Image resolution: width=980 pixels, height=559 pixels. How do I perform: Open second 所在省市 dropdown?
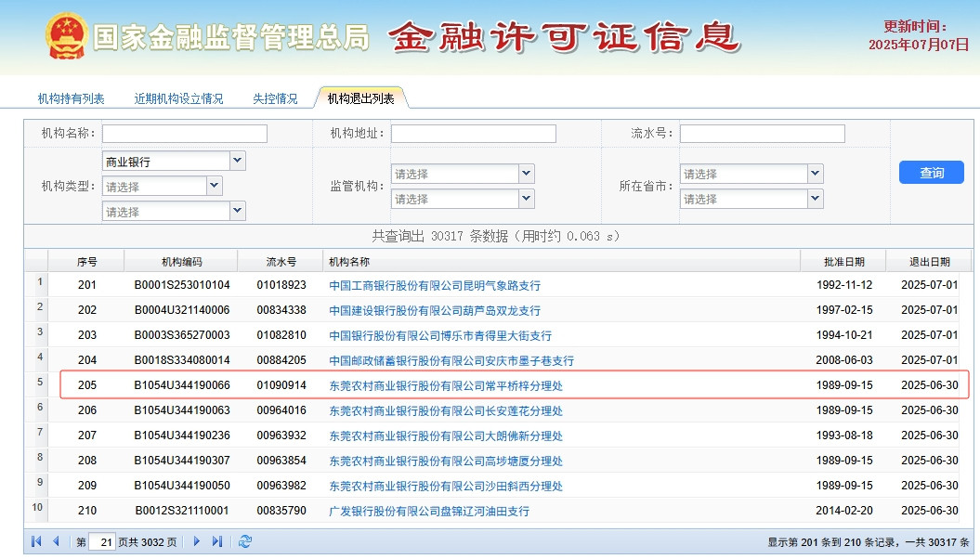coord(815,199)
